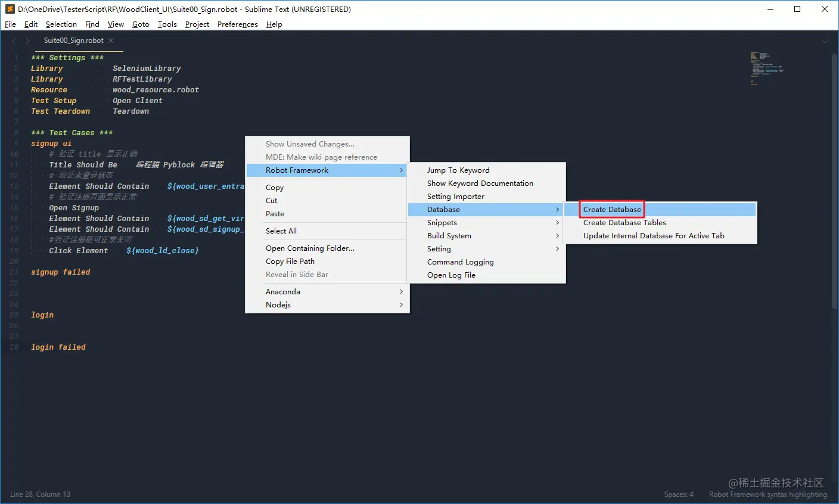
Task: Expand the Anaconda submenu
Action: pos(327,292)
